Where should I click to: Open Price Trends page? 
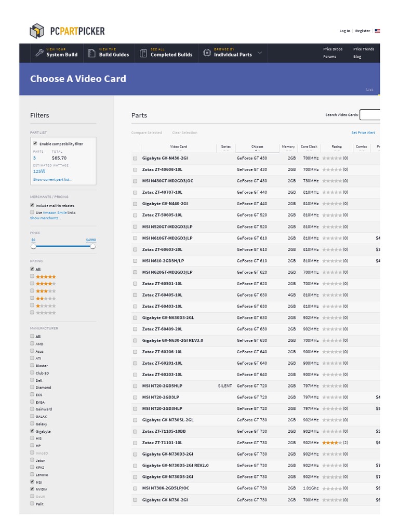point(363,49)
